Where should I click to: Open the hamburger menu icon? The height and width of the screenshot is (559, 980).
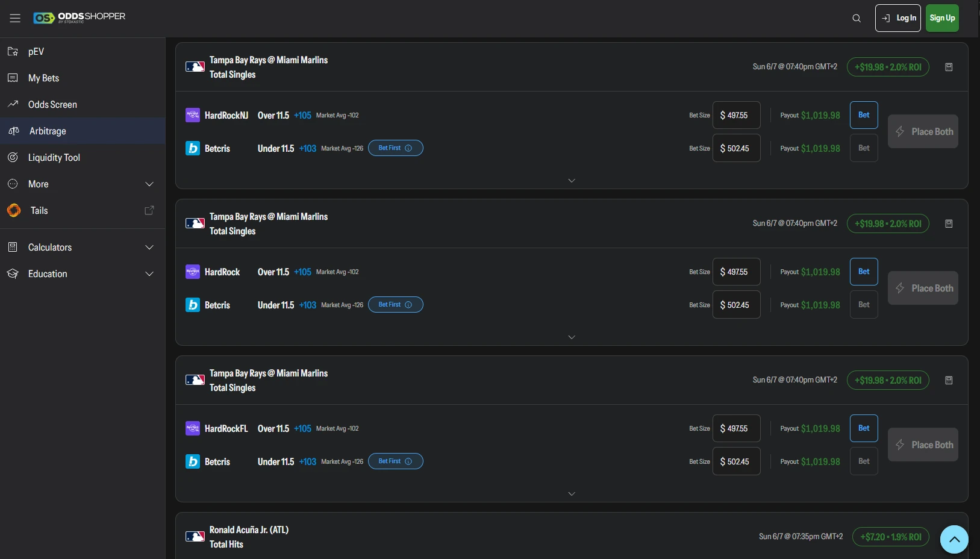coord(15,18)
